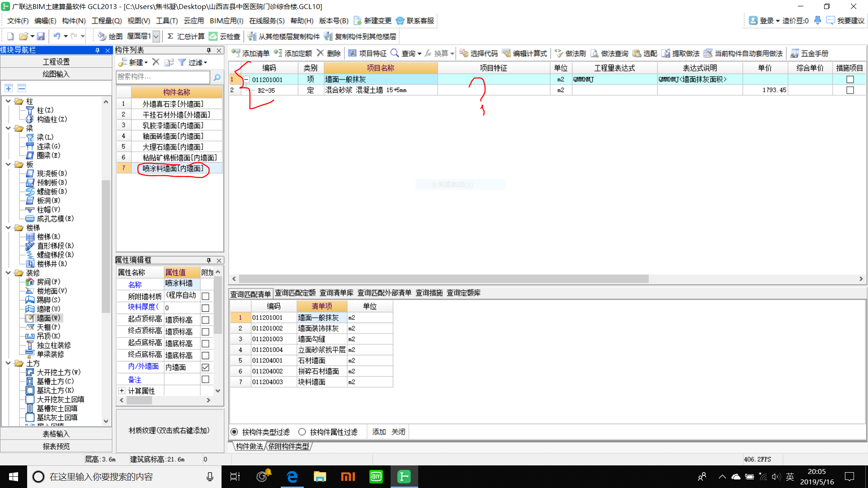The height and width of the screenshot is (488, 868).
Task: Click the expand-all plus icon in navigator
Action: point(9,88)
